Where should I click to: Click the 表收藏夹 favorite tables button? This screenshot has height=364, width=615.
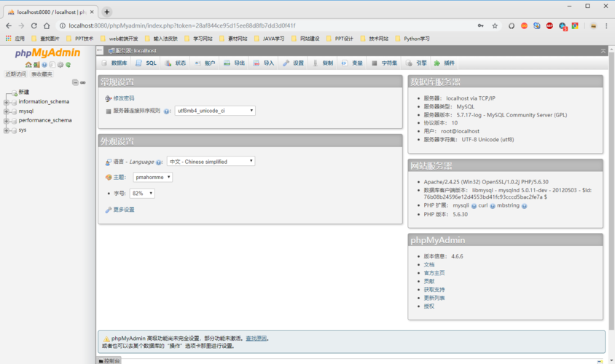(42, 74)
